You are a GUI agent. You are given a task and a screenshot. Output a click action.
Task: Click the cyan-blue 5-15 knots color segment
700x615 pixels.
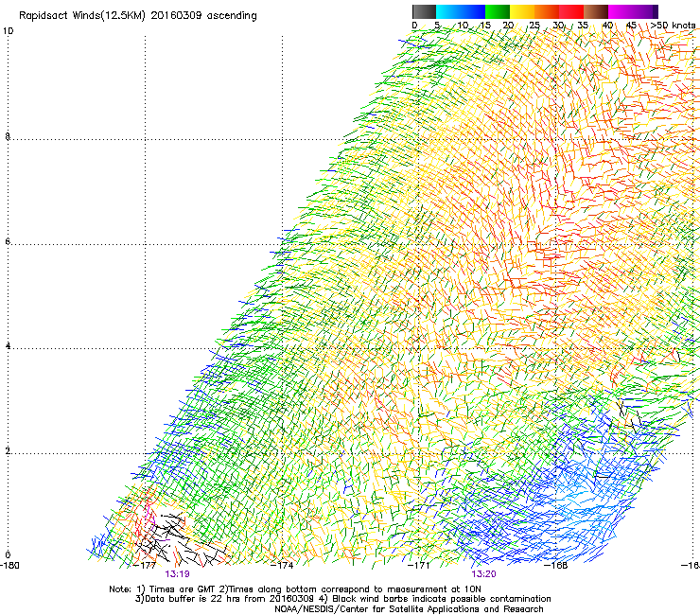point(461,11)
